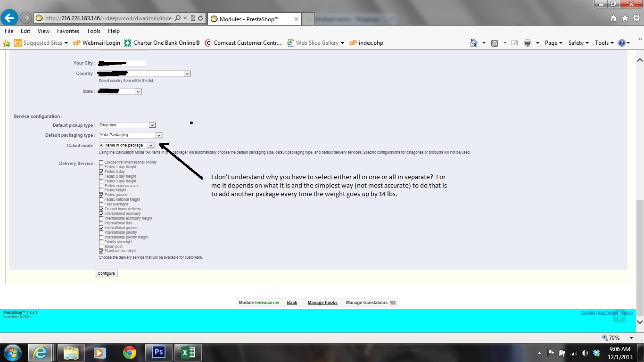Open the zoom level 70% dropdown arrow

coord(632,338)
